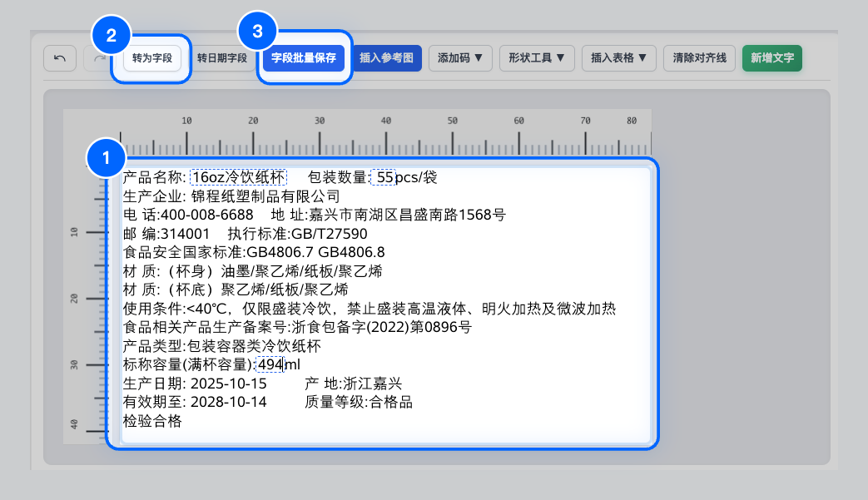
Task: Click the green 新增文字 button
Action: [x=771, y=58]
